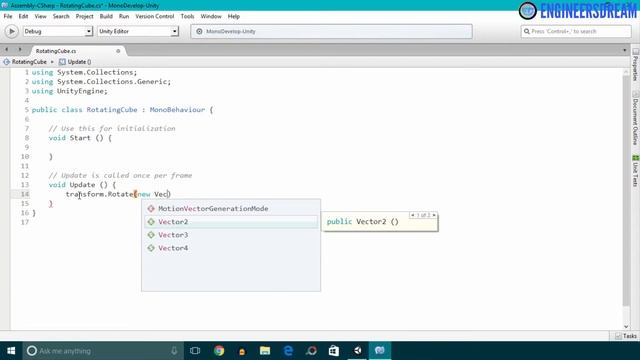Open the Build menu
The width and height of the screenshot is (640, 360).
(106, 16)
